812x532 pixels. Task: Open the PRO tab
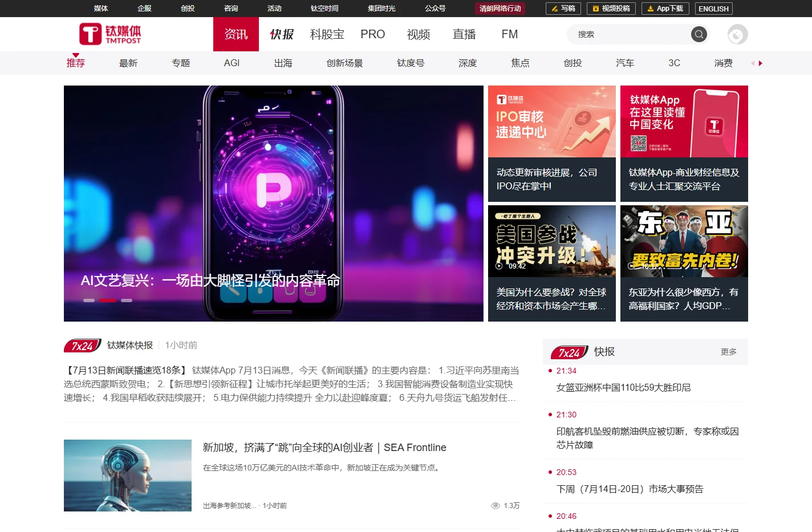373,34
